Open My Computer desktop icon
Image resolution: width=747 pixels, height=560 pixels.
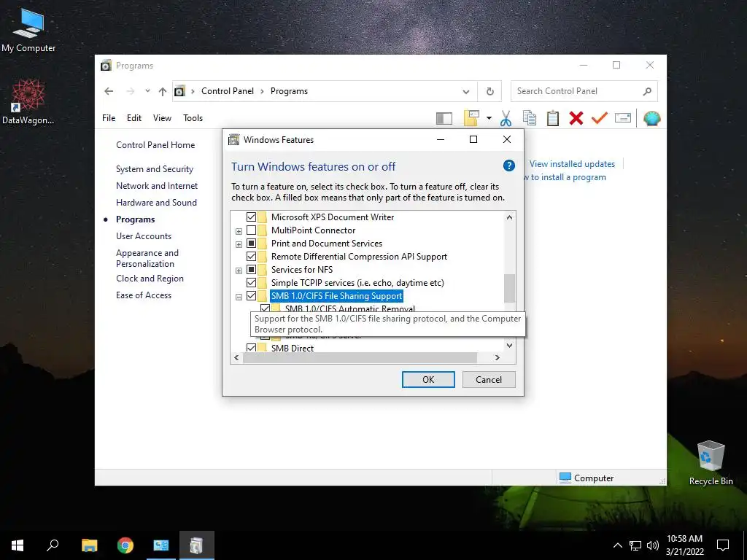tap(28, 30)
